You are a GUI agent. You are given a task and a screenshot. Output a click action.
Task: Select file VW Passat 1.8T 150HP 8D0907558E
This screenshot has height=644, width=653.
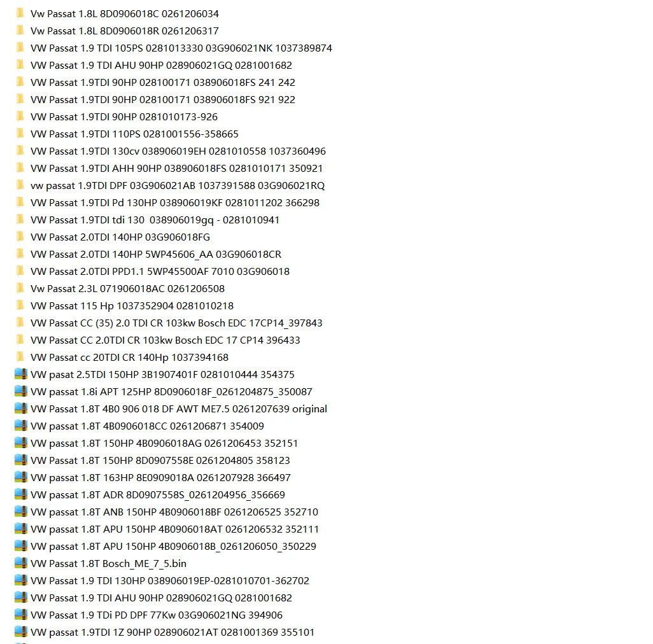pos(160,460)
